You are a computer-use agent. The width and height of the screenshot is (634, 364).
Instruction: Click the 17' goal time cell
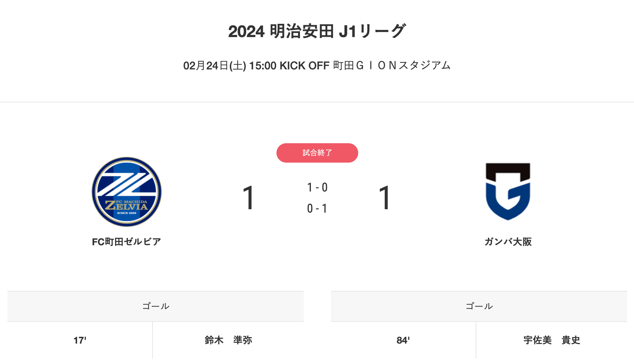(80, 340)
